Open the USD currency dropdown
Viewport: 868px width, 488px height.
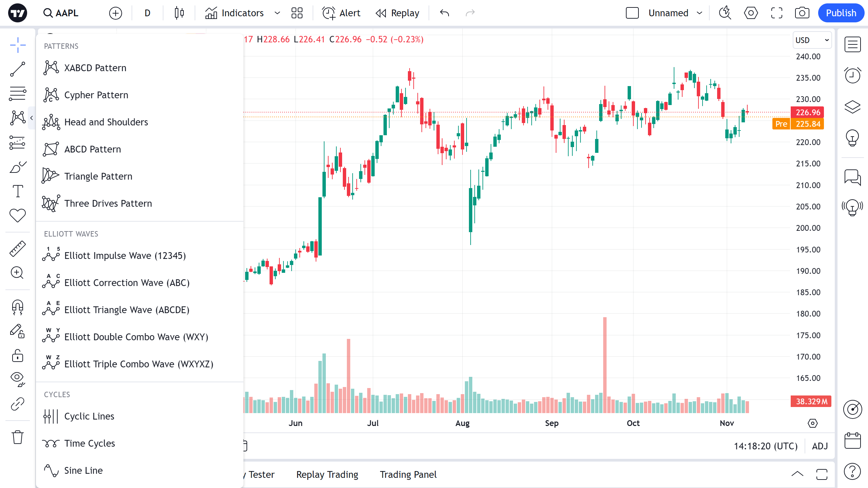pos(812,40)
